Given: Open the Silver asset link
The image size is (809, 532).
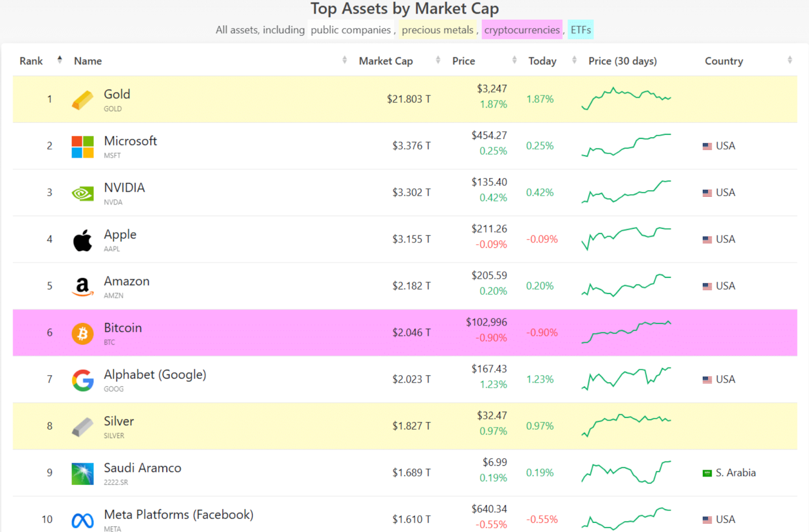Looking at the screenshot, I should 119,421.
